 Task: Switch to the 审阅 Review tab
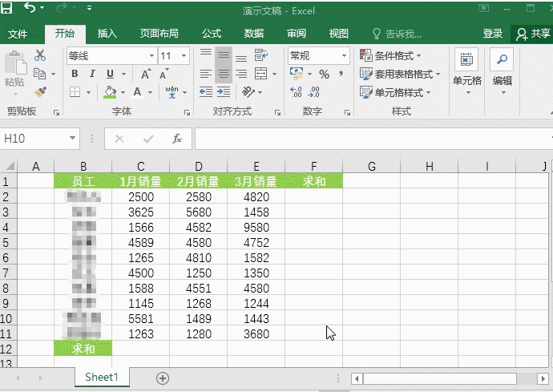(297, 34)
